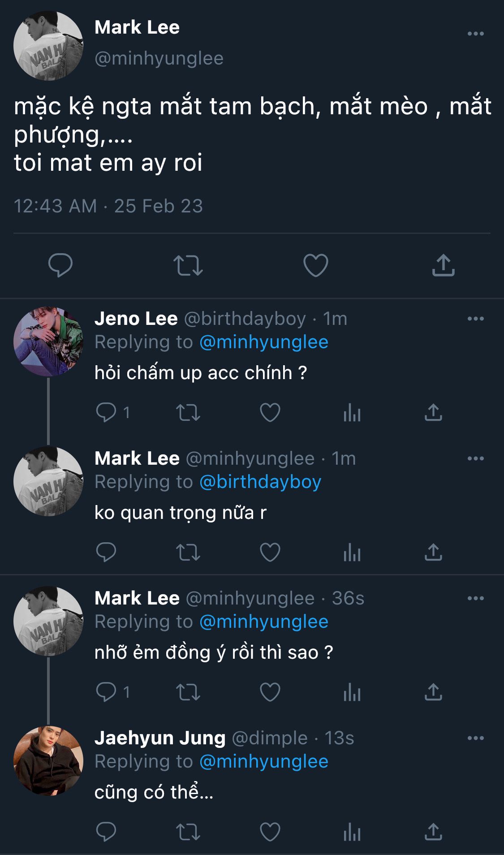Screen dimensions: 504x855
Task: View analytics for Jaehyun Jung's reply
Action: 352,832
